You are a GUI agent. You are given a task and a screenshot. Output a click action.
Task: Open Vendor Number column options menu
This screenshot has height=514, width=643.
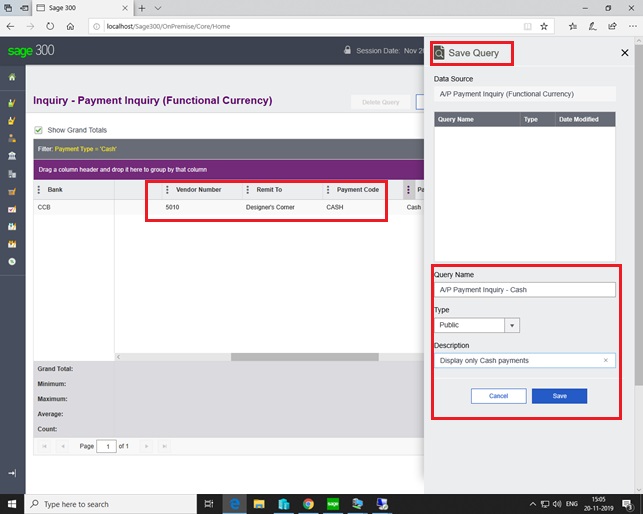click(167, 190)
